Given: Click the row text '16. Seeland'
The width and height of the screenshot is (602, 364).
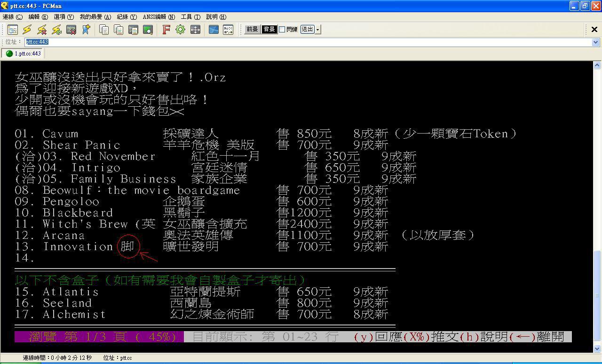Looking at the screenshot, I should click(x=54, y=303).
